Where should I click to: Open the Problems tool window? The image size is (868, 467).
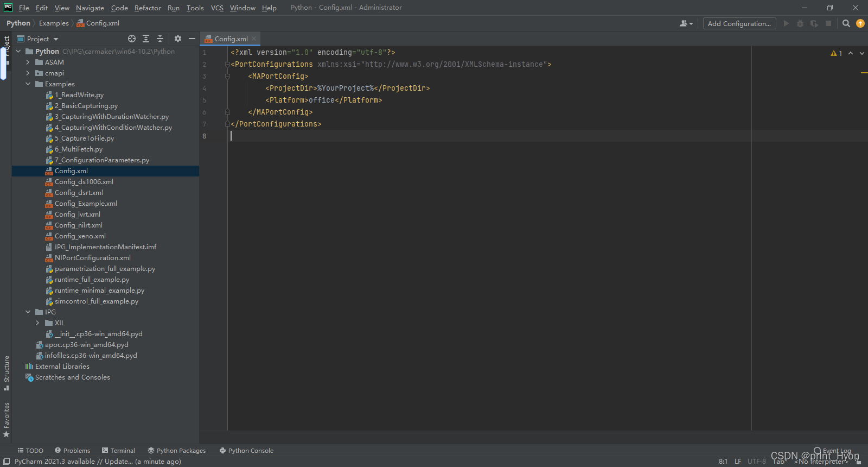pos(72,451)
